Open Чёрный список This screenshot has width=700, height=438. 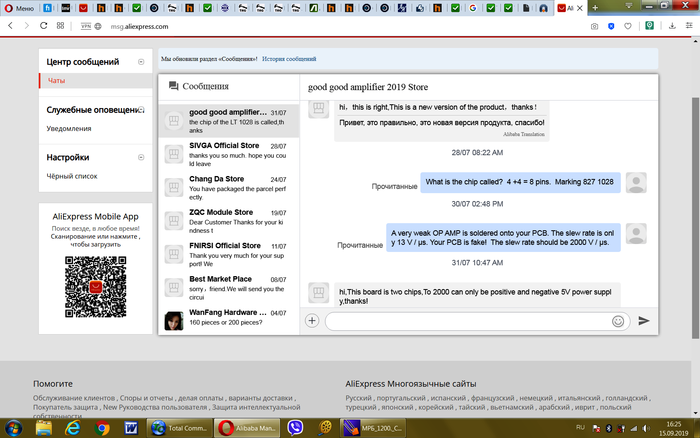click(72, 176)
